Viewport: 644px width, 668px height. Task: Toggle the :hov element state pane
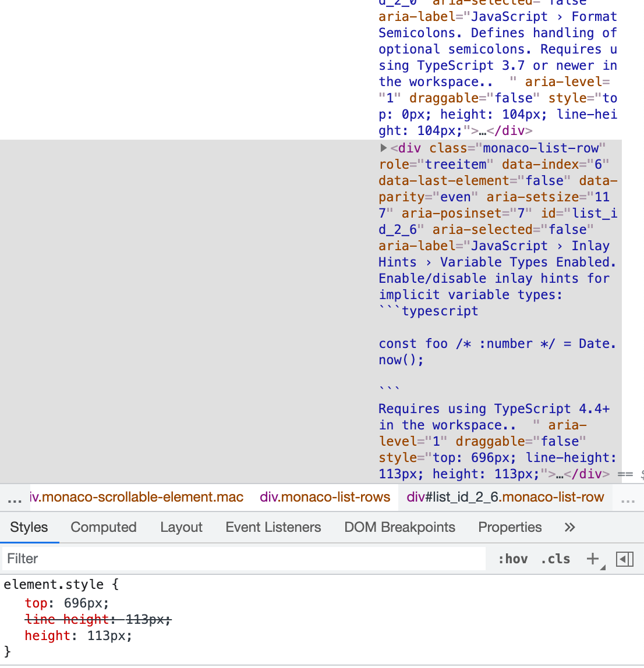[513, 559]
